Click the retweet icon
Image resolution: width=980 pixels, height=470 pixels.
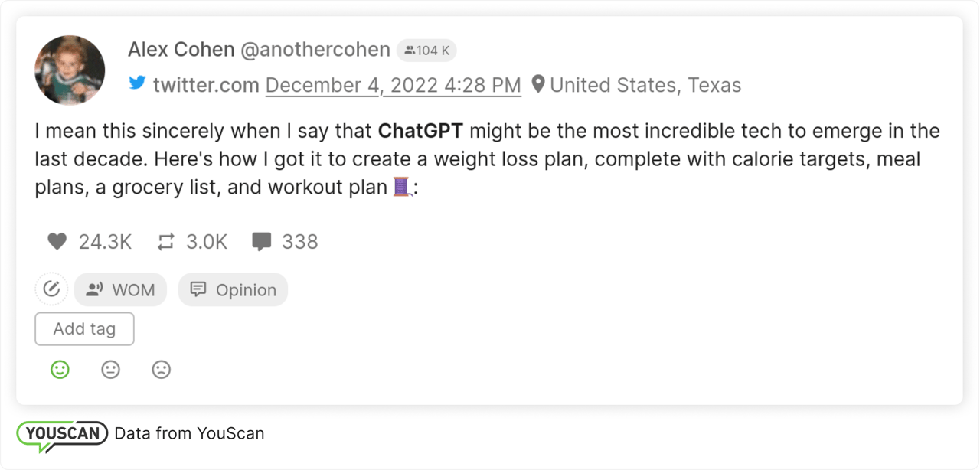(166, 242)
